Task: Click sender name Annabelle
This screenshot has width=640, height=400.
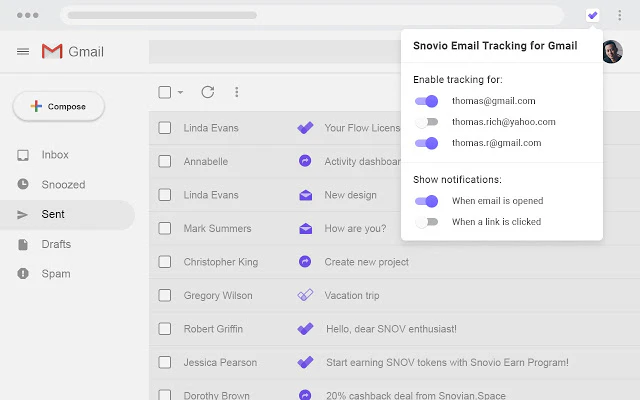Action: 206,162
